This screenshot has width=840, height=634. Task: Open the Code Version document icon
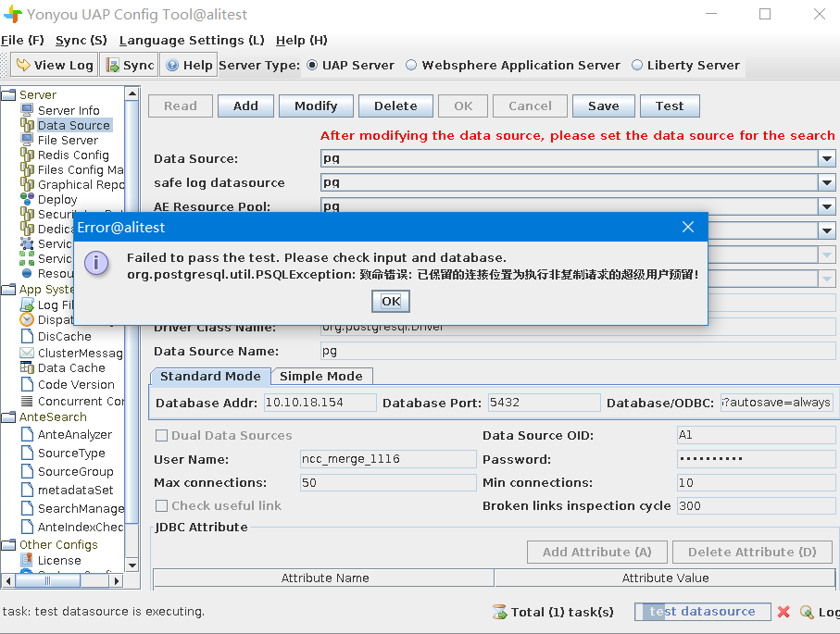[27, 384]
